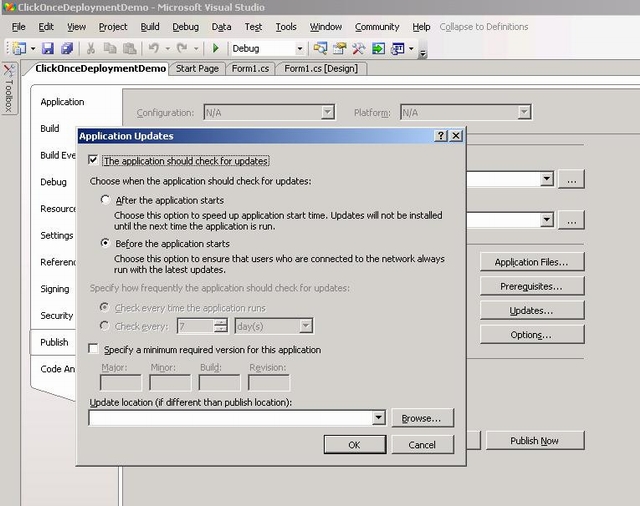Image resolution: width=640 pixels, height=506 pixels.
Task: Open the Community menu
Action: pyautogui.click(x=377, y=27)
